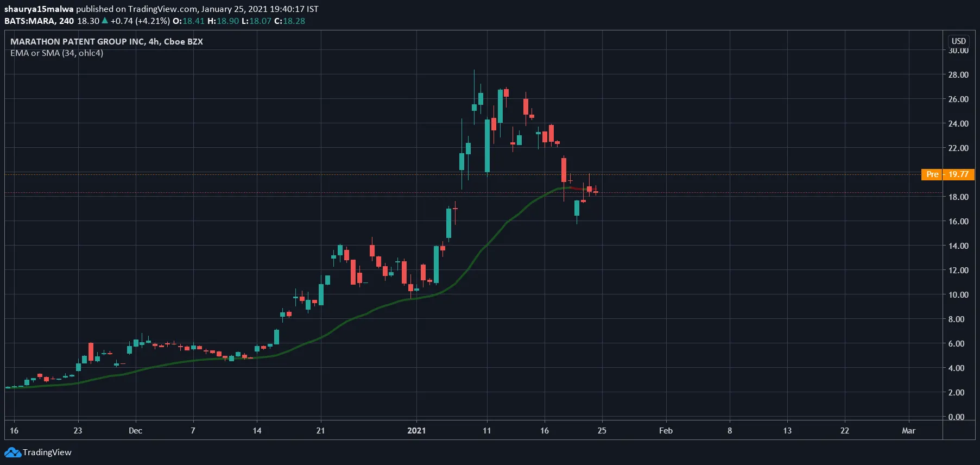The height and width of the screenshot is (465, 980).
Task: Click the 13 date label on the time axis
Action: coord(787,431)
